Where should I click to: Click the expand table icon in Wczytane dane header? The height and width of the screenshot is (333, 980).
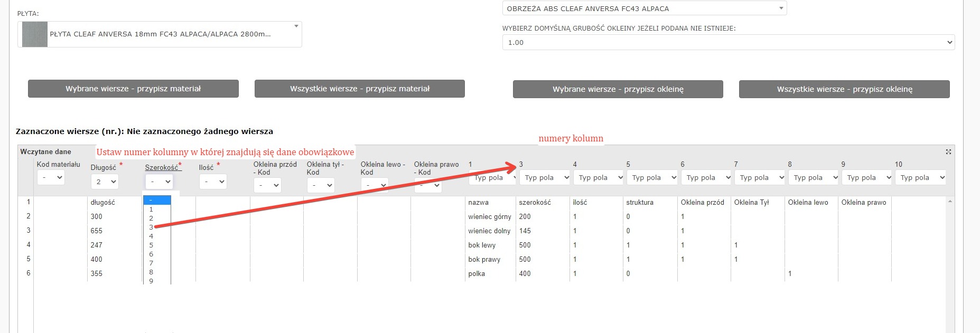click(x=948, y=152)
